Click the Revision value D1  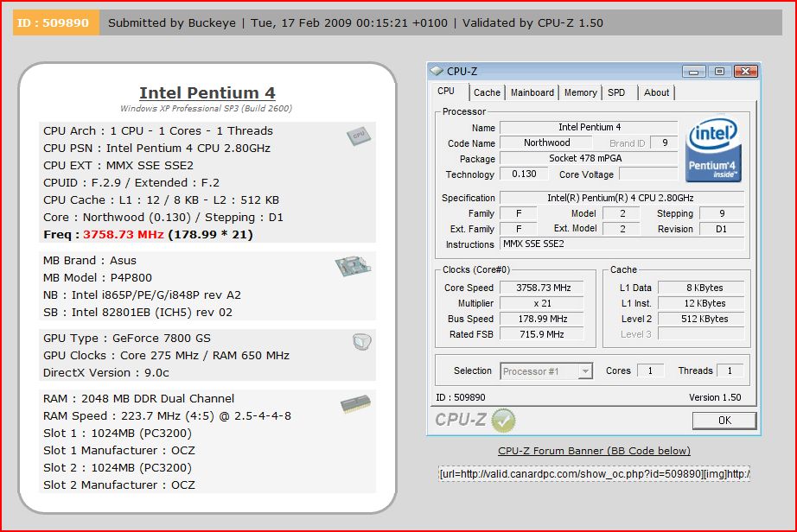(722, 229)
